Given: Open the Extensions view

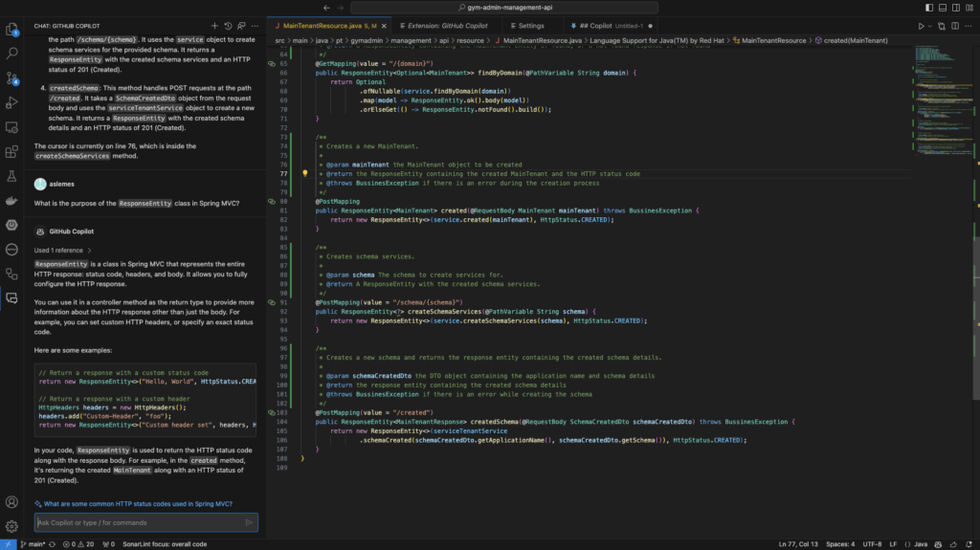Looking at the screenshot, I should coord(11,152).
